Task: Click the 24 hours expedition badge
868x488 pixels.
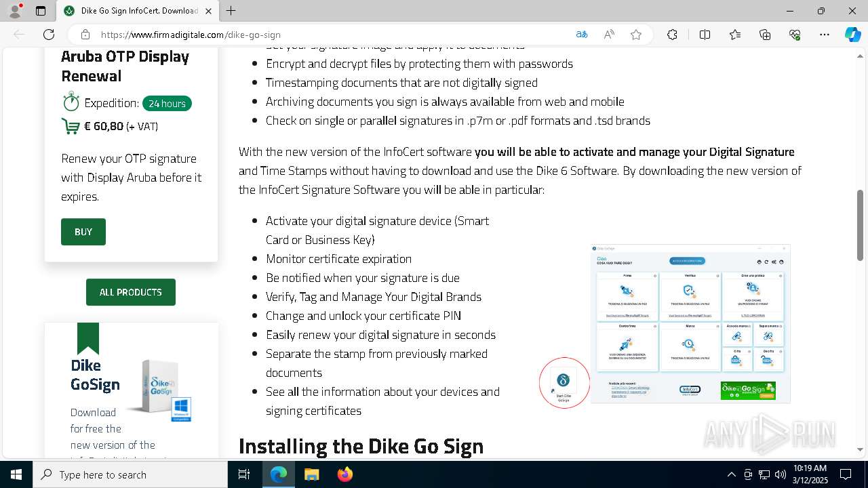Action: coord(167,104)
